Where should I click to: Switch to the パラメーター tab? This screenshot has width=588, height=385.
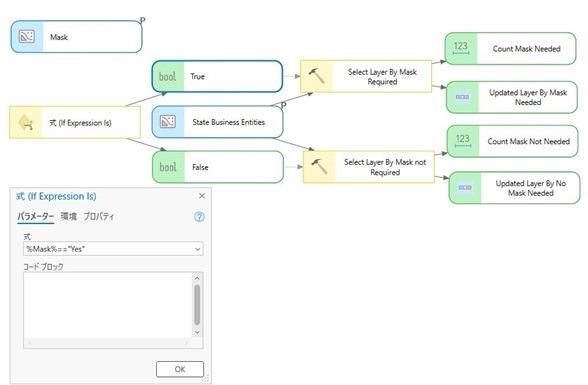(36, 216)
